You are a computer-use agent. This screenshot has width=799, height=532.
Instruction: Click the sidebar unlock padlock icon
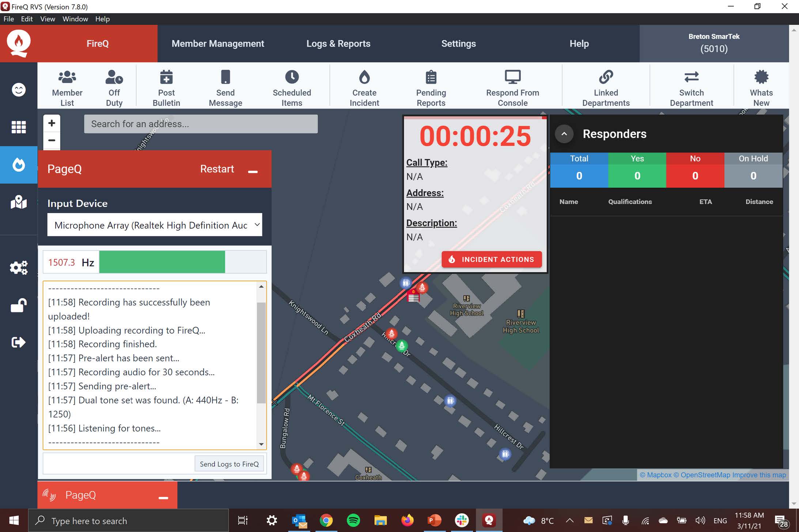pos(19,305)
